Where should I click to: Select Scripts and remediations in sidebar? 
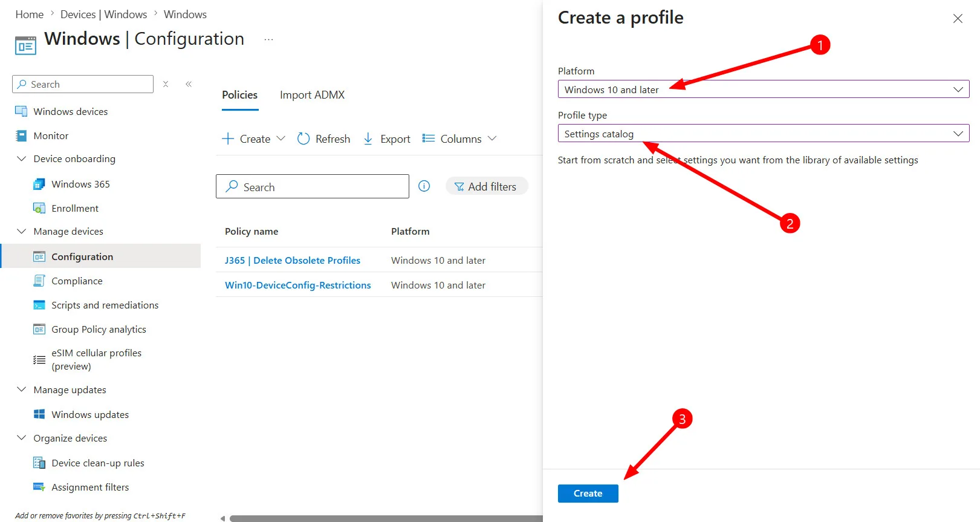coord(105,305)
